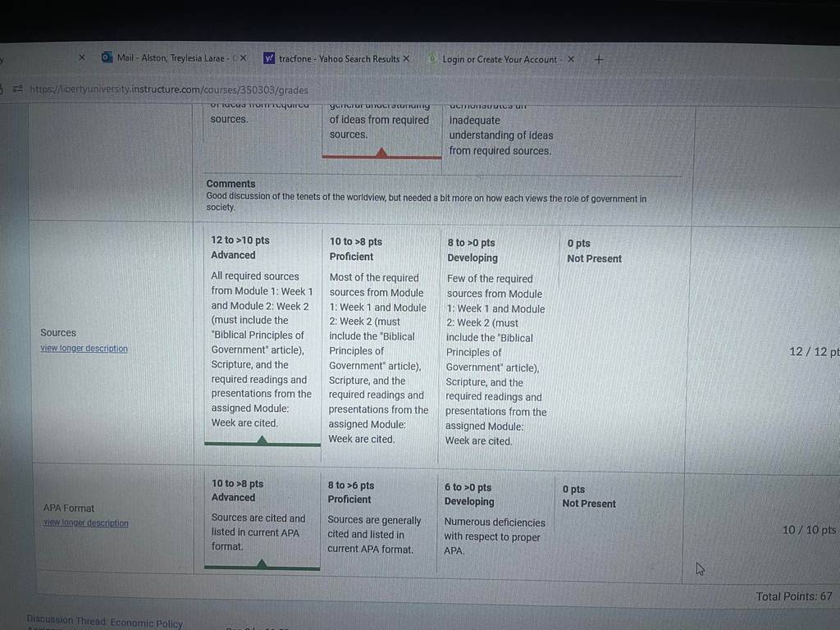Click the 'Good discussion of the tenets' comment text
This screenshot has width=840, height=630.
(427, 202)
